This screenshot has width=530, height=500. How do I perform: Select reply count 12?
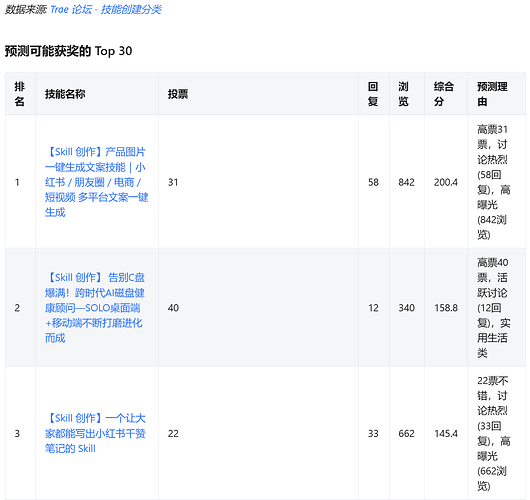(373, 308)
